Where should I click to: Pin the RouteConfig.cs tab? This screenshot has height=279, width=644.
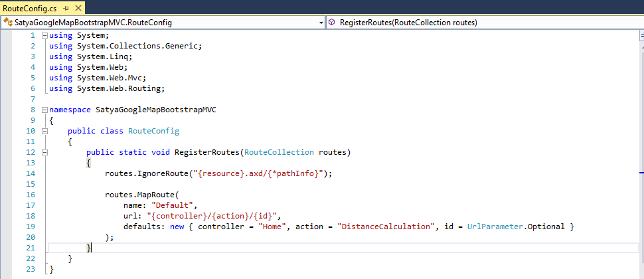coord(66,8)
